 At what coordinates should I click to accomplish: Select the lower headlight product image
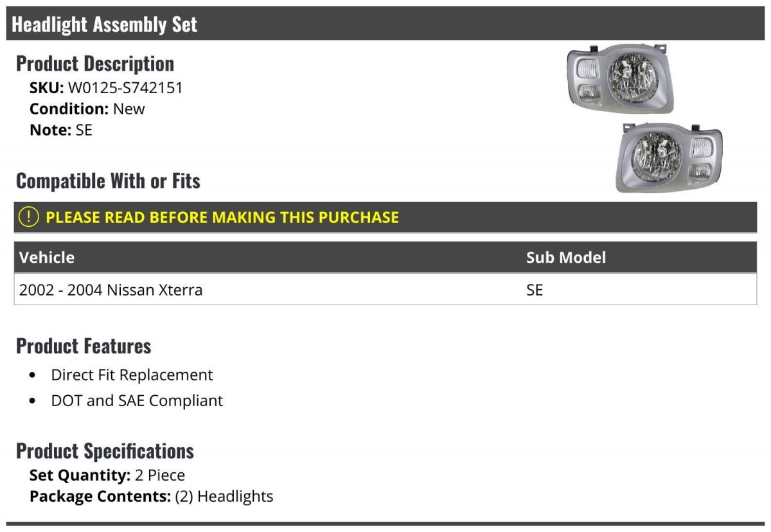[x=669, y=157]
